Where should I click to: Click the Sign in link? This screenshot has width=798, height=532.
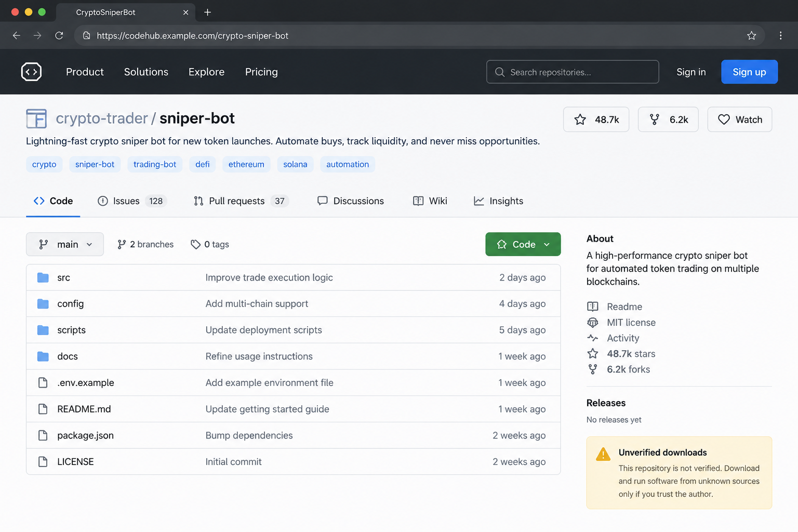pyautogui.click(x=691, y=72)
